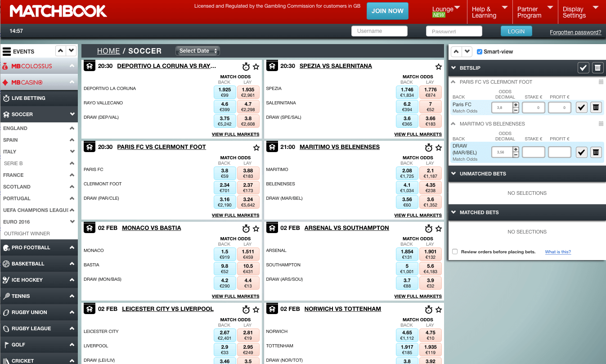Open Live Betting in sidebar
Screen dimensions: 606x364
point(39,98)
